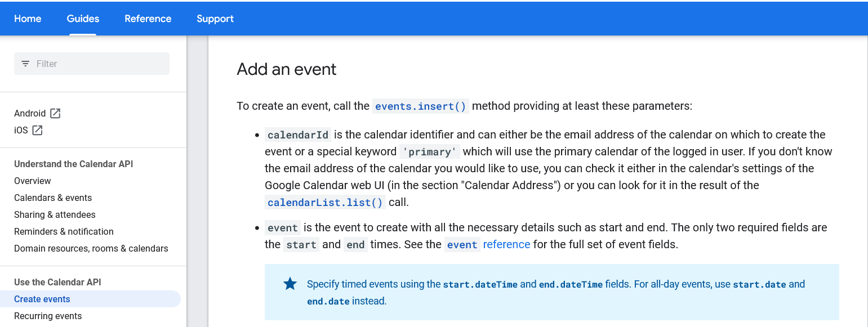The image size is (868, 327).
Task: Focus the Filter input field
Action: pyautogui.click(x=92, y=64)
